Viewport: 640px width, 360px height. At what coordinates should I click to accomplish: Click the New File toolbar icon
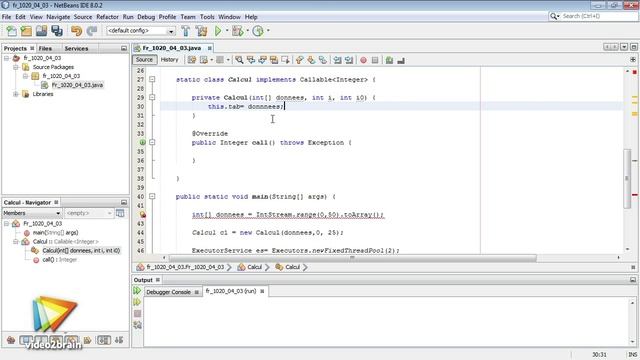(11, 31)
